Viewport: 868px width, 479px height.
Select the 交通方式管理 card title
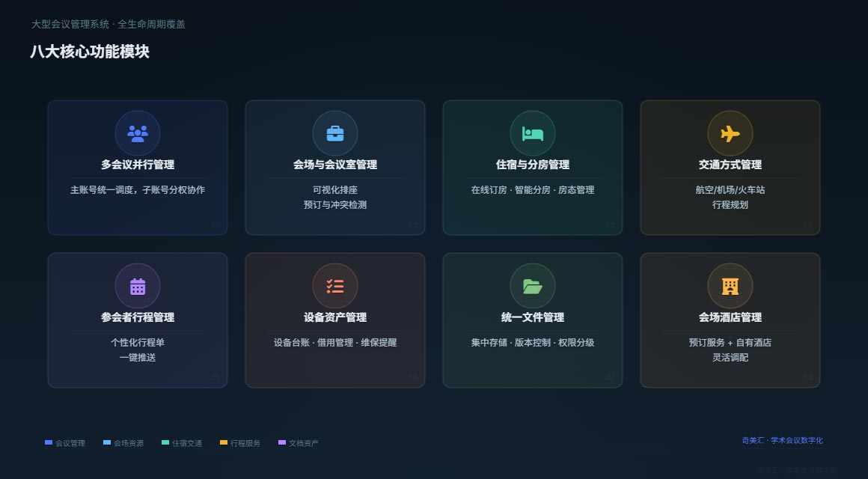coord(730,165)
